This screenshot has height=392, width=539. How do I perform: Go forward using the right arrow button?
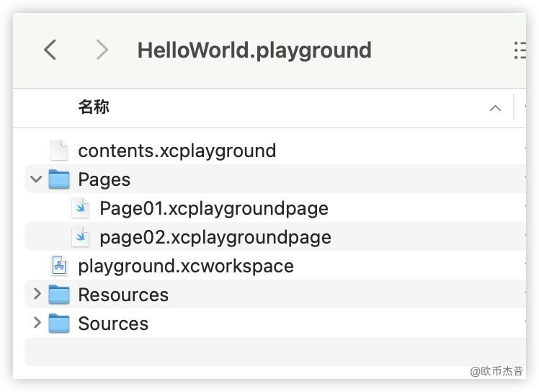click(102, 50)
